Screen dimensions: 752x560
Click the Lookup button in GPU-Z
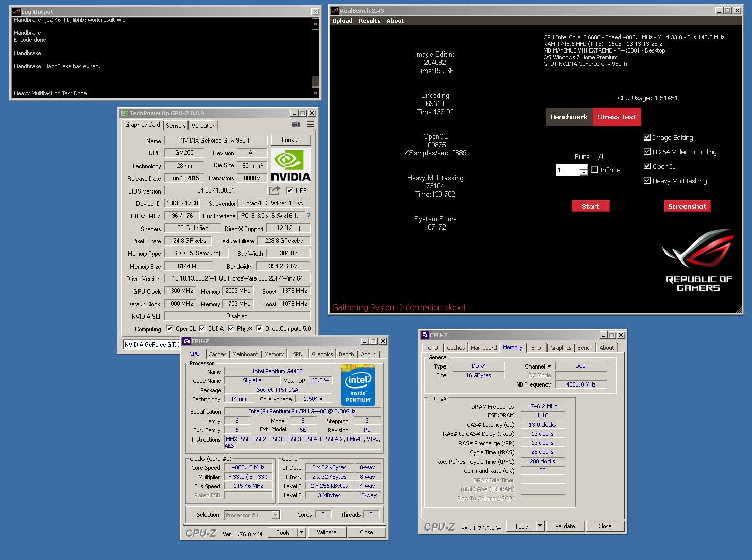[291, 140]
